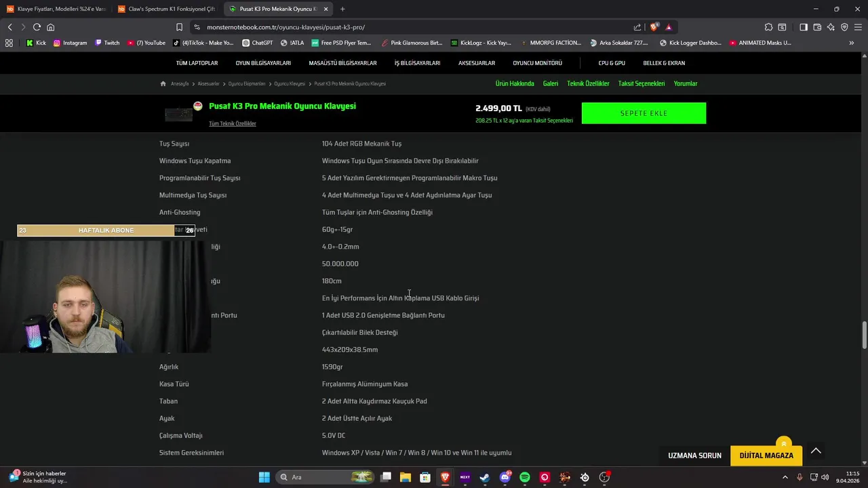Open the Windows Start menu
The height and width of the screenshot is (488, 868).
[264, 477]
